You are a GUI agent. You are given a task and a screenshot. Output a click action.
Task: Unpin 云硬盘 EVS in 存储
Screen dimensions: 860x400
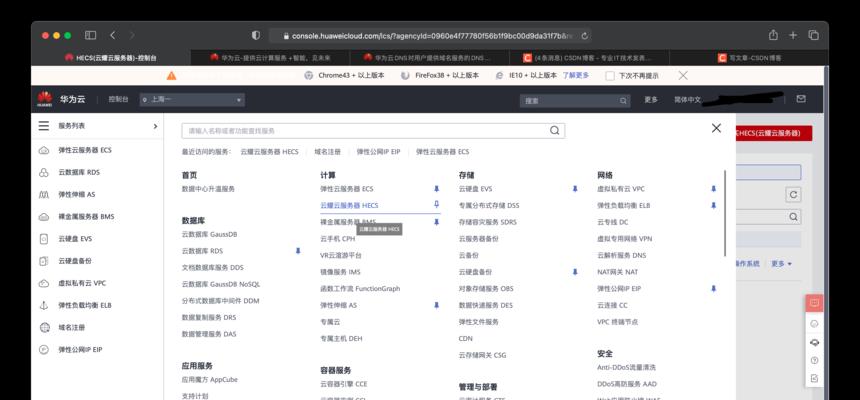pyautogui.click(x=575, y=189)
